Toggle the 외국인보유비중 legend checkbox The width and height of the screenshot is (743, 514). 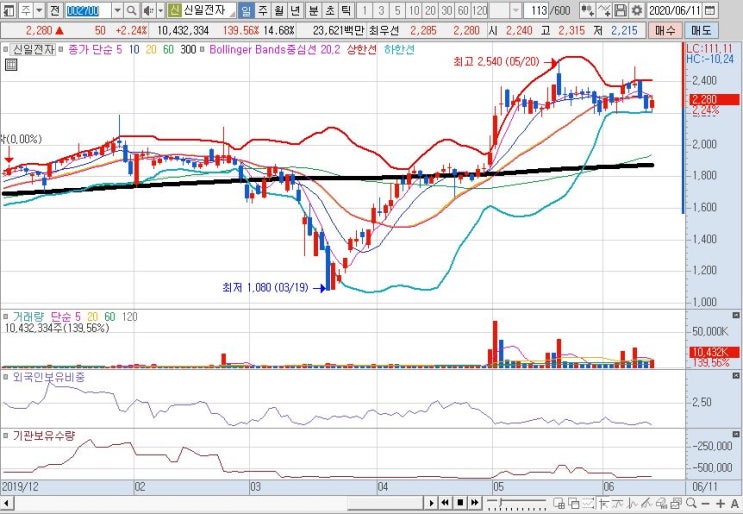[x=6, y=377]
